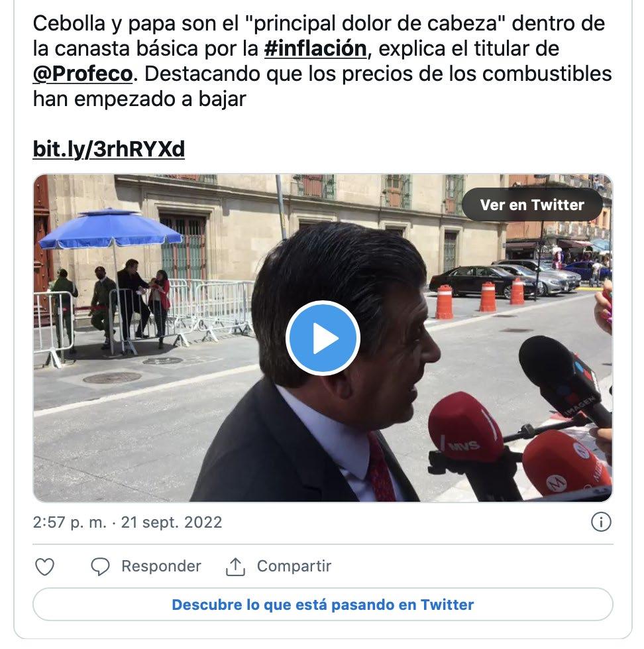Open the @Profeco mention link
Screen dimensions: 644x649
[x=83, y=74]
